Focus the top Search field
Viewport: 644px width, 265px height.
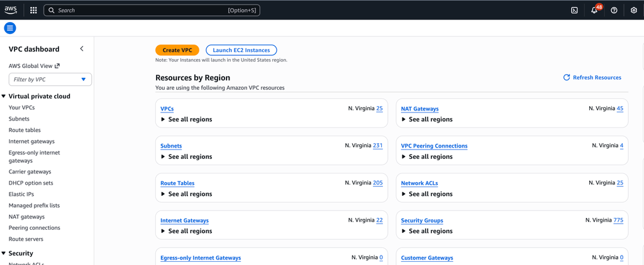point(152,10)
